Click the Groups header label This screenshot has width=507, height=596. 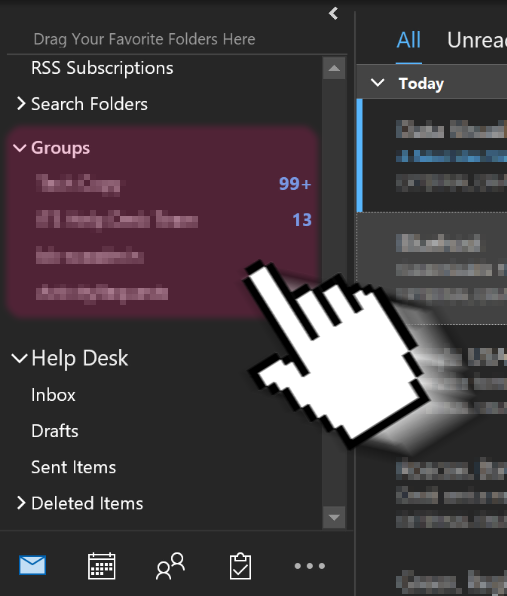tap(60, 148)
